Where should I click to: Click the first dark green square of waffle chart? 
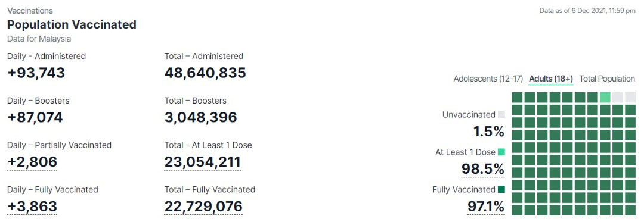(517, 98)
